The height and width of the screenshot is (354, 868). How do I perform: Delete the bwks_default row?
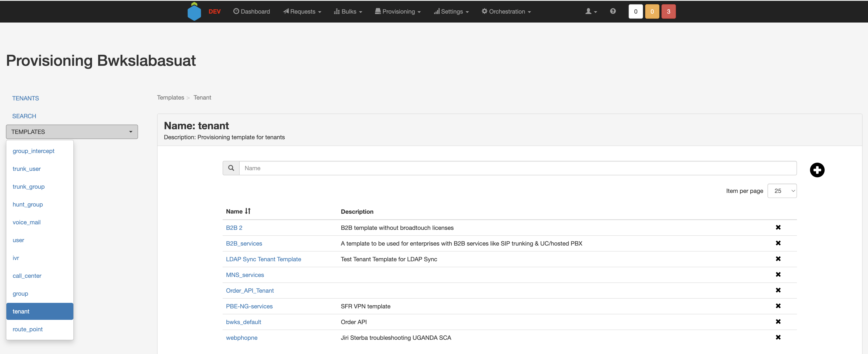(778, 322)
